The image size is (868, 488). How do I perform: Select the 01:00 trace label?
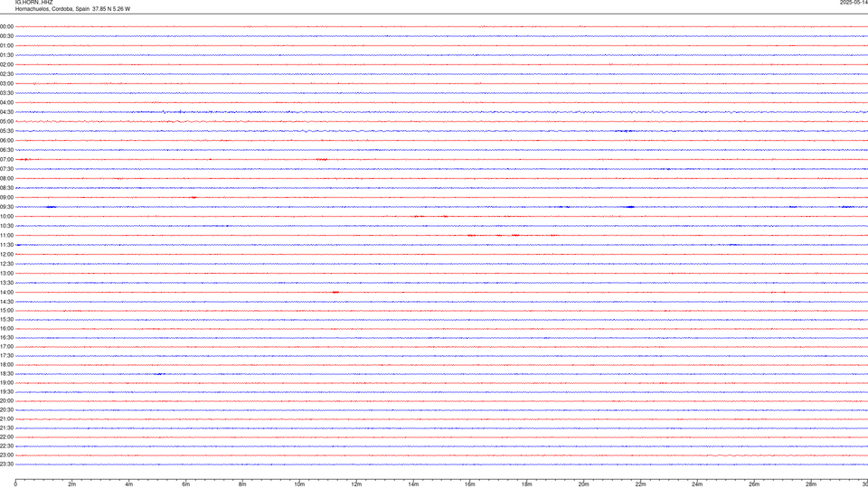pos(6,45)
